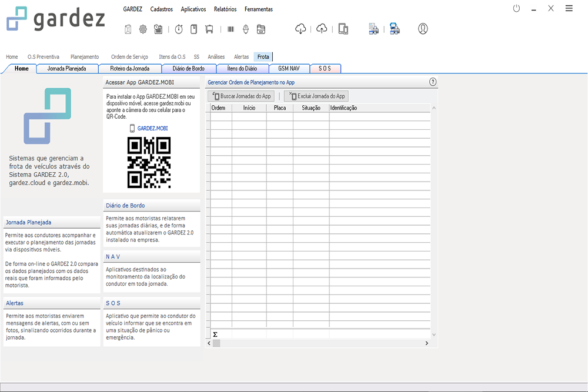Click the help question mark icon
This screenshot has width=588, height=392.
[433, 82]
